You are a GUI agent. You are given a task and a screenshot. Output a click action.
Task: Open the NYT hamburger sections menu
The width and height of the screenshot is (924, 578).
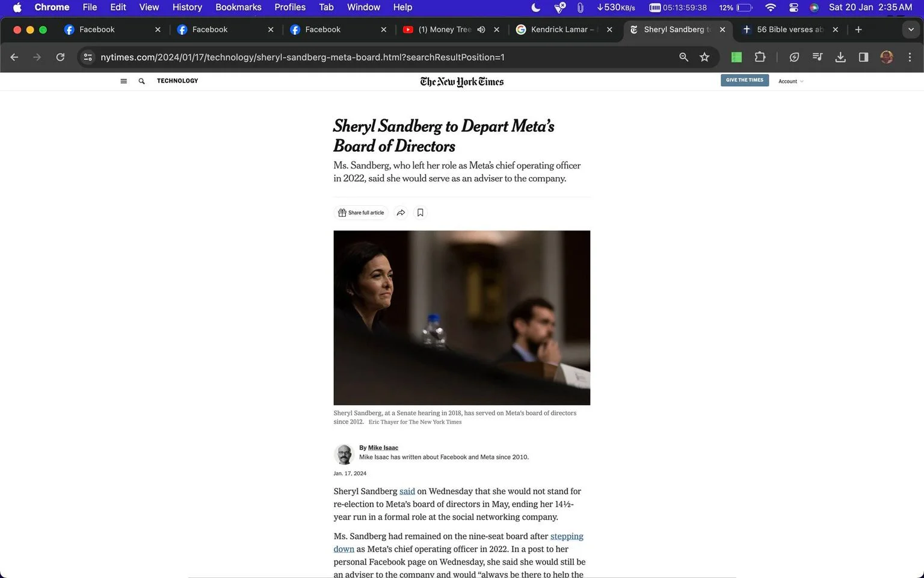click(123, 81)
